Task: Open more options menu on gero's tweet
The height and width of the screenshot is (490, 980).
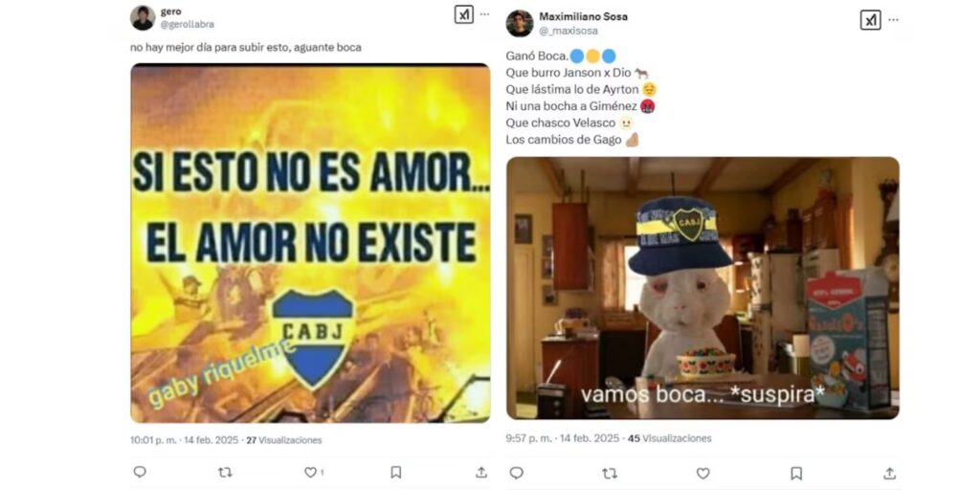Action: 485,14
